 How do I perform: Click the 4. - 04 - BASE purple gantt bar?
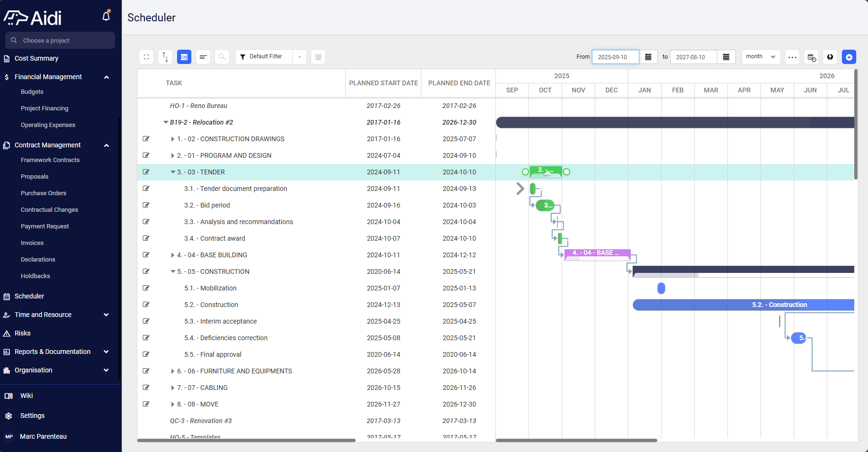pos(597,254)
